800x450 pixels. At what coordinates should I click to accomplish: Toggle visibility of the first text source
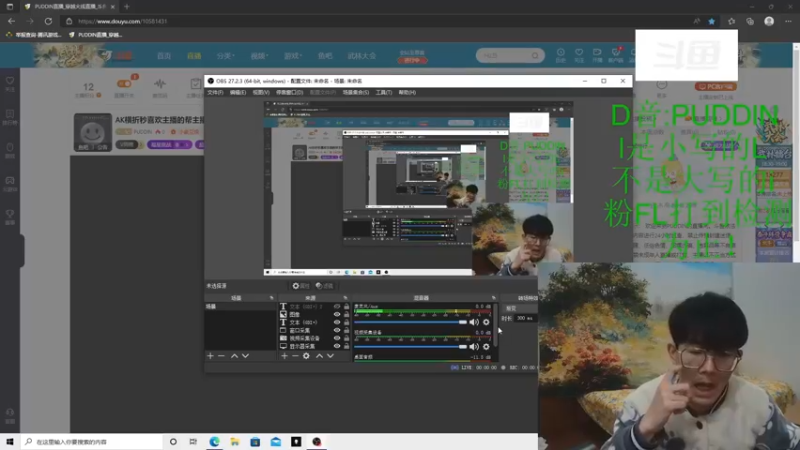point(337,307)
